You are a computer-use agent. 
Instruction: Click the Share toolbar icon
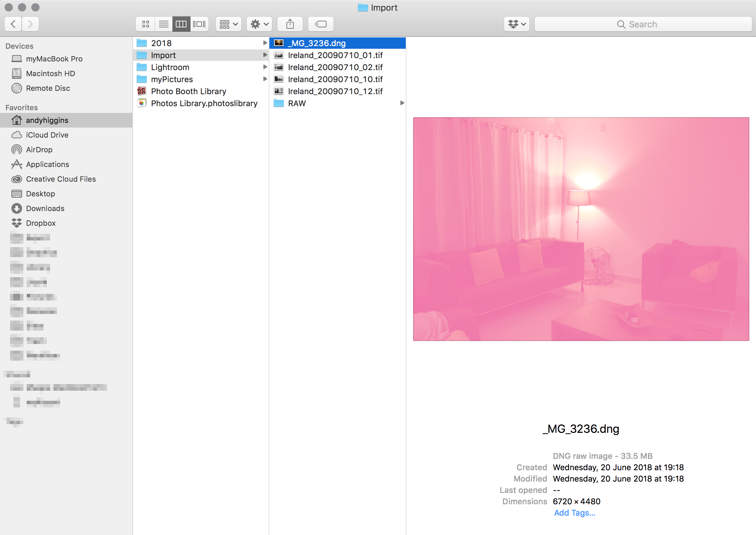pos(290,24)
